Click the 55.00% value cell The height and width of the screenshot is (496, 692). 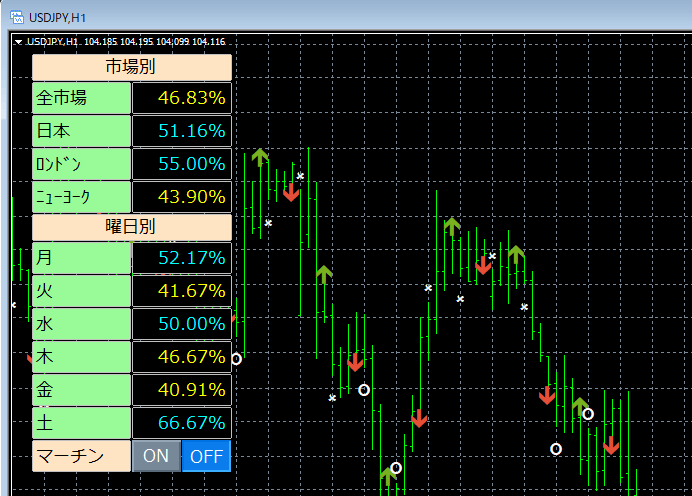click(182, 164)
